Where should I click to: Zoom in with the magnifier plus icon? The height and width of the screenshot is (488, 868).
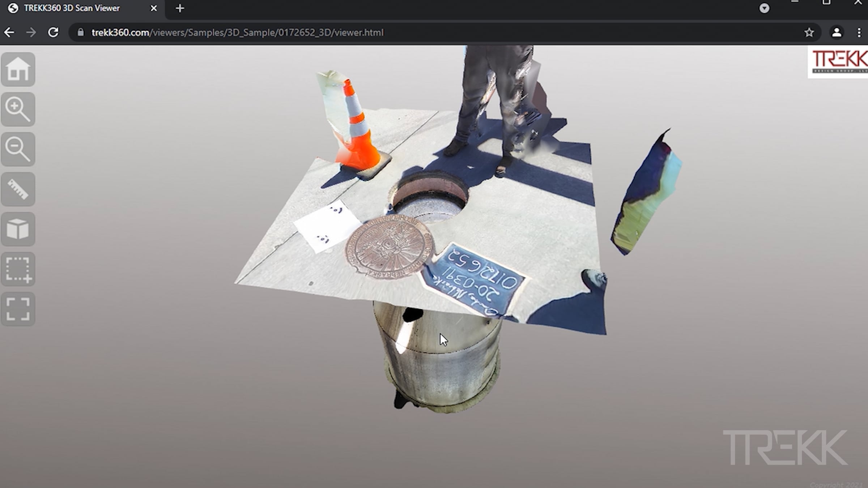[x=18, y=109]
